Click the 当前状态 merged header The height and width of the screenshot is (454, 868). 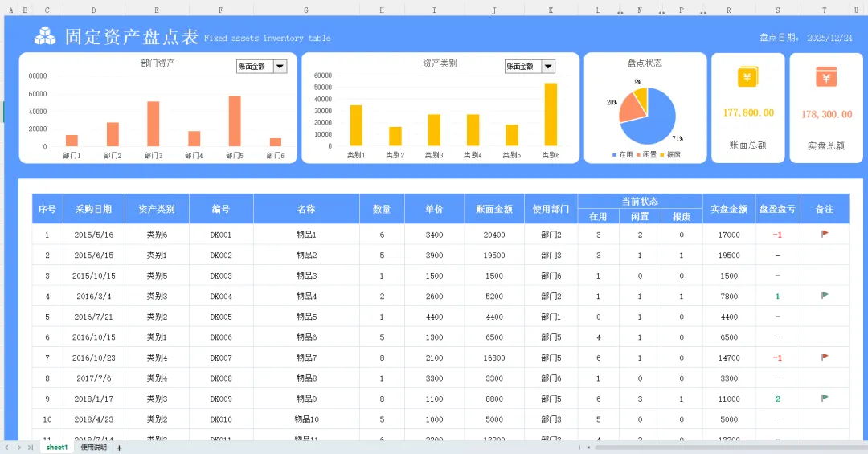coord(640,202)
